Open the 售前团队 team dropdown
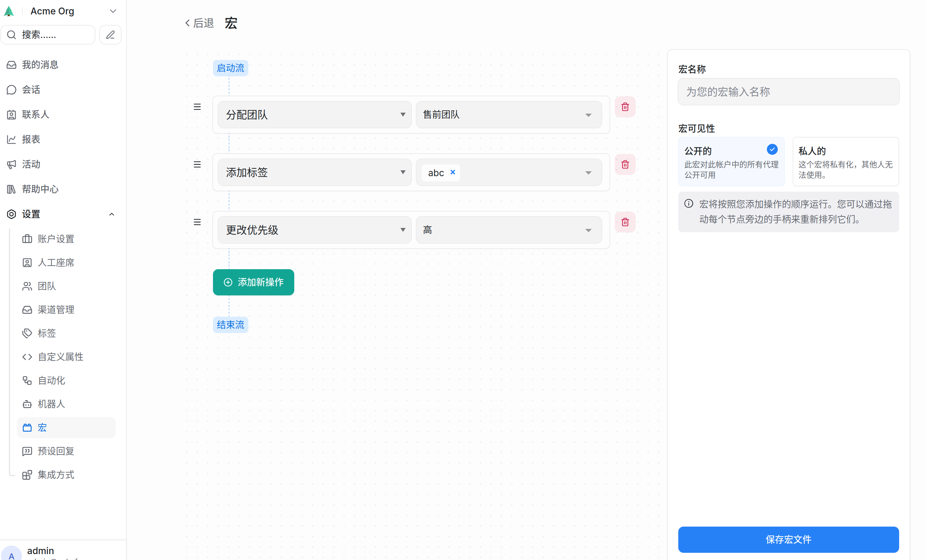The width and height of the screenshot is (926, 560). (508, 115)
